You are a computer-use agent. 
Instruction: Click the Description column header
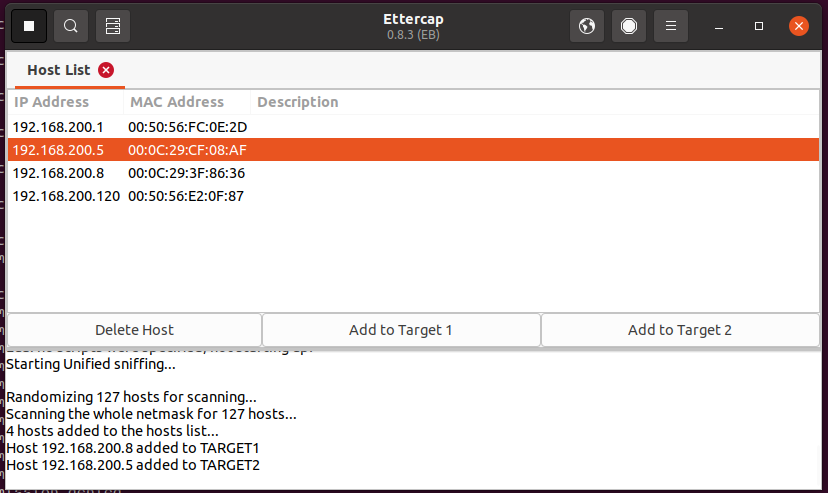coord(298,102)
